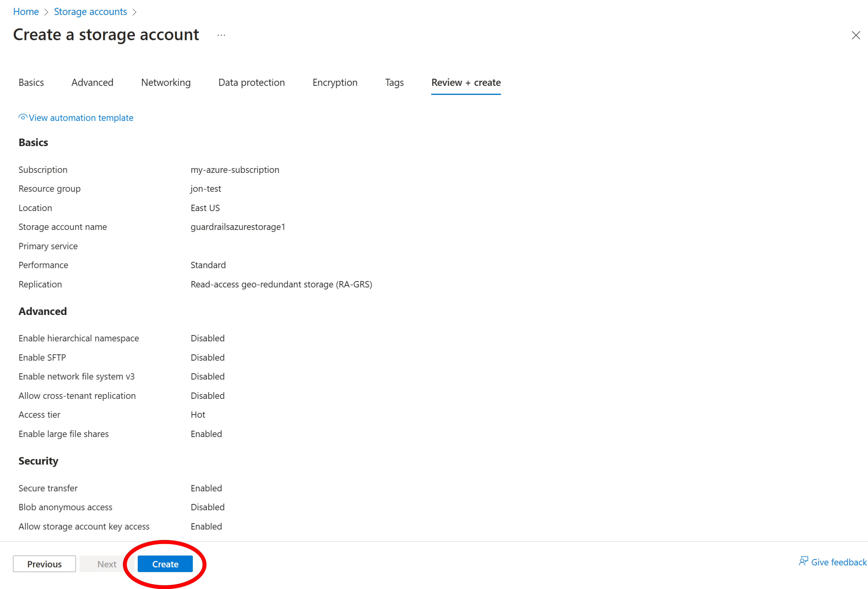Switch to the Basics tab
Image resolution: width=868 pixels, height=589 pixels.
[31, 83]
